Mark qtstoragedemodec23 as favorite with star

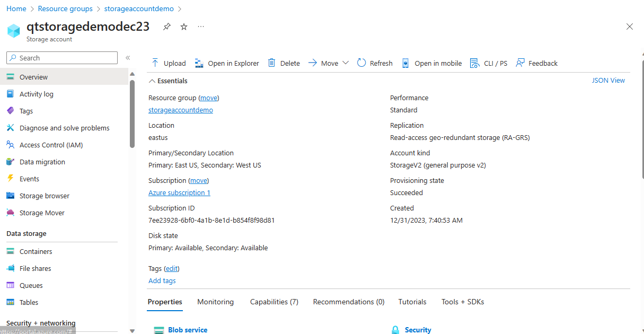[184, 27]
